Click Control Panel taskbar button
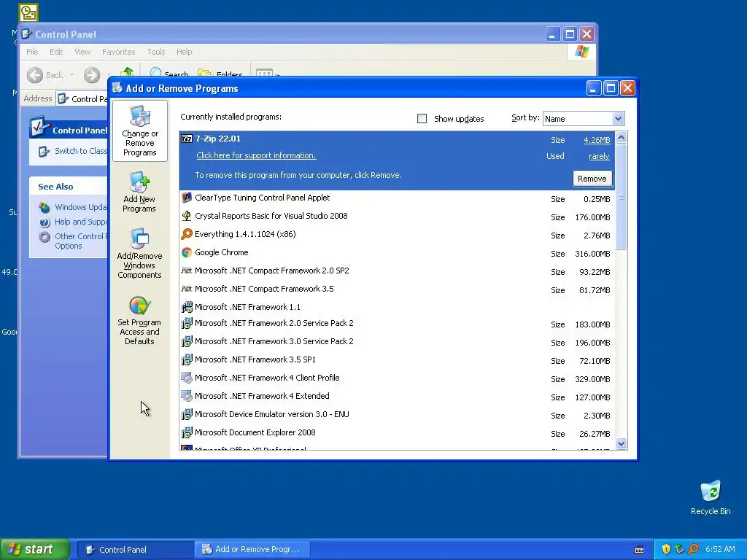 point(134,550)
